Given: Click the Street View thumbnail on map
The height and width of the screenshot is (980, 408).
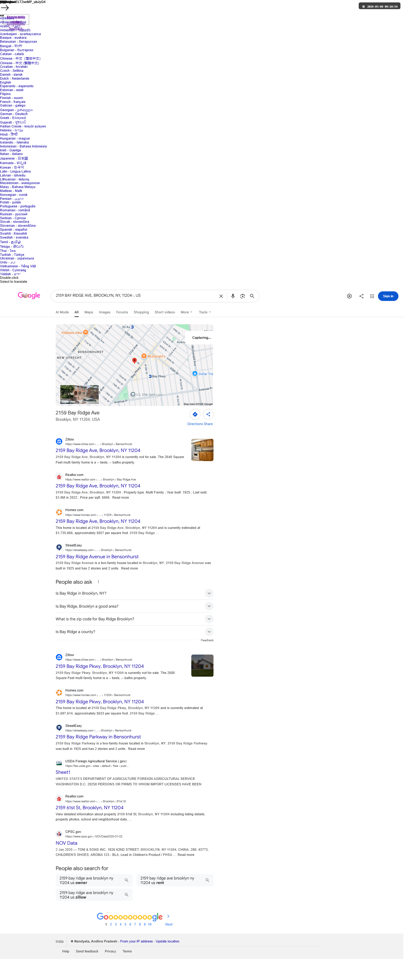Looking at the screenshot, I should 79,394.
